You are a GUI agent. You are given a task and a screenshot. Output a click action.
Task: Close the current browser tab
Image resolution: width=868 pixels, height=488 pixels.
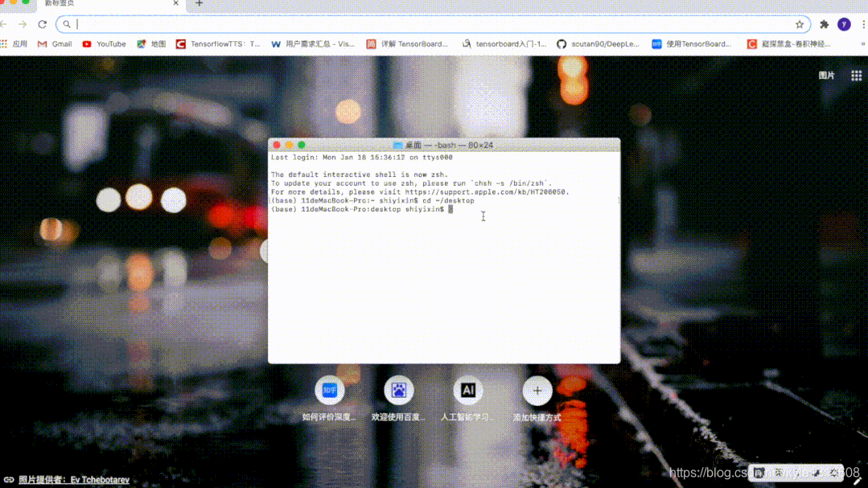[x=176, y=3]
